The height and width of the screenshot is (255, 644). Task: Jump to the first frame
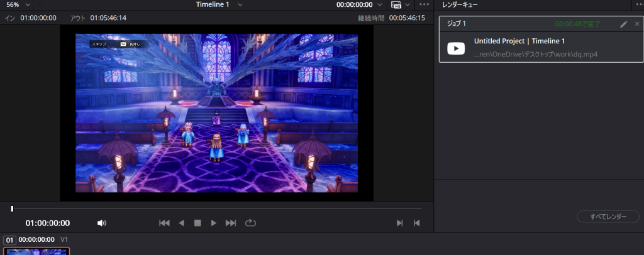[164, 223]
